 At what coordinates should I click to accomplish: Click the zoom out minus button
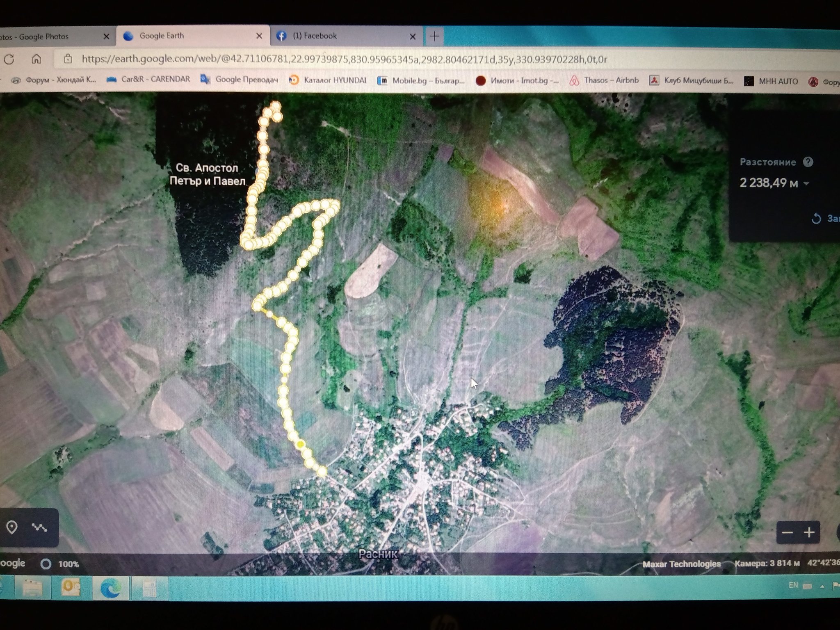coord(787,533)
